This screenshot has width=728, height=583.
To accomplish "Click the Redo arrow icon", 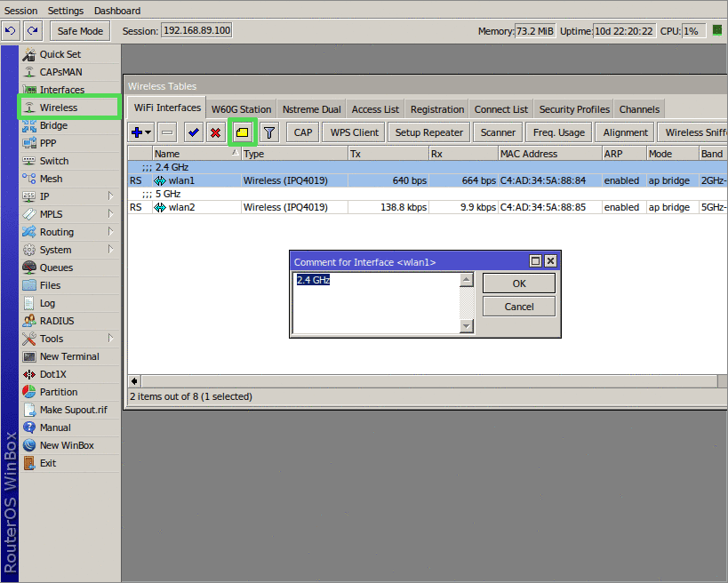I will pos(33,30).
